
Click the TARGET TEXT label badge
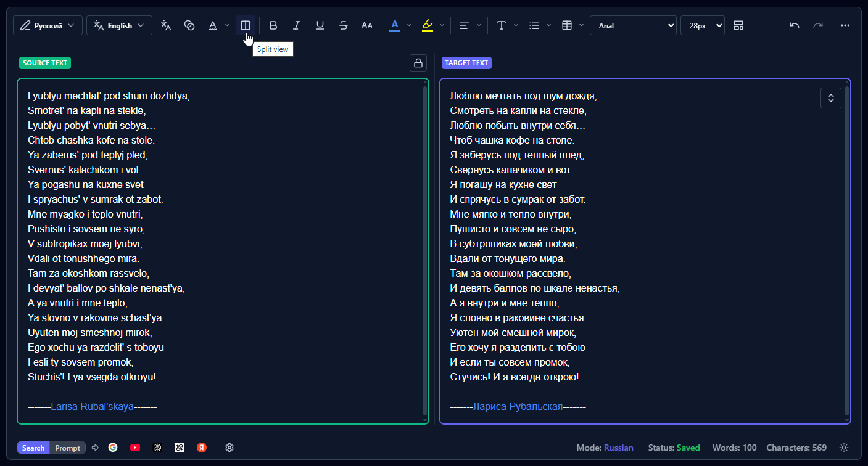click(x=466, y=63)
